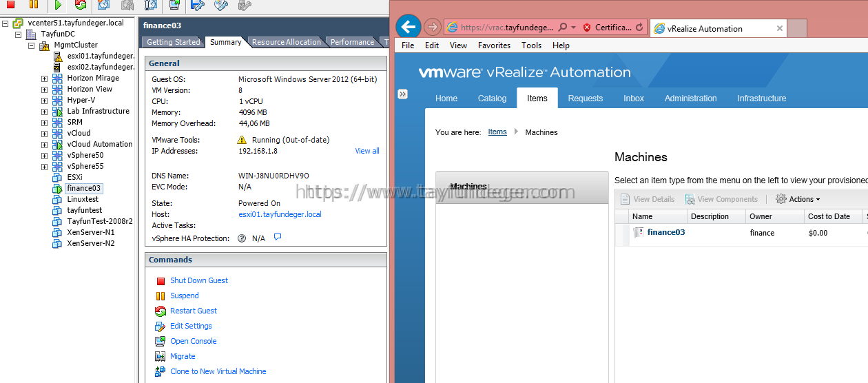Open Snapshot Manager toolbar icon

pos(150,5)
